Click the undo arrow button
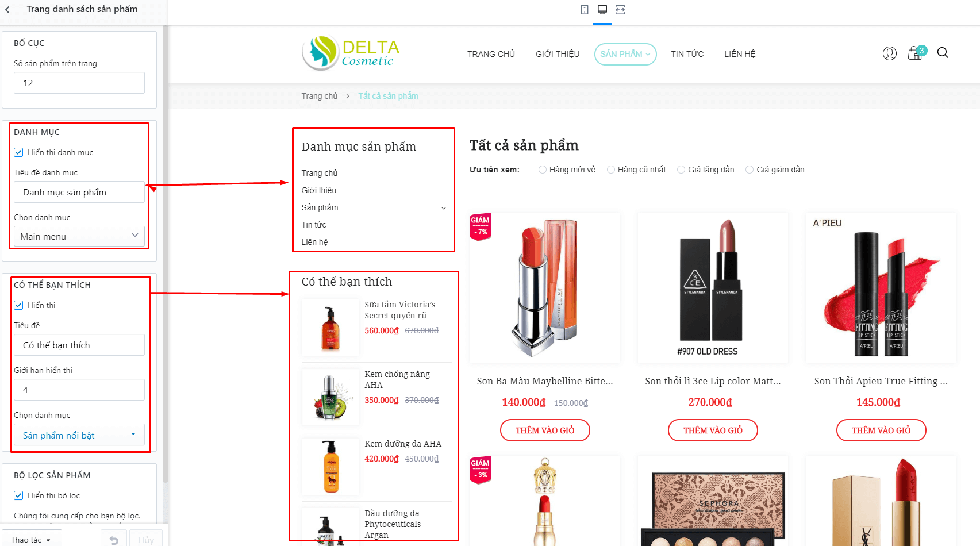980x546 pixels. (114, 540)
